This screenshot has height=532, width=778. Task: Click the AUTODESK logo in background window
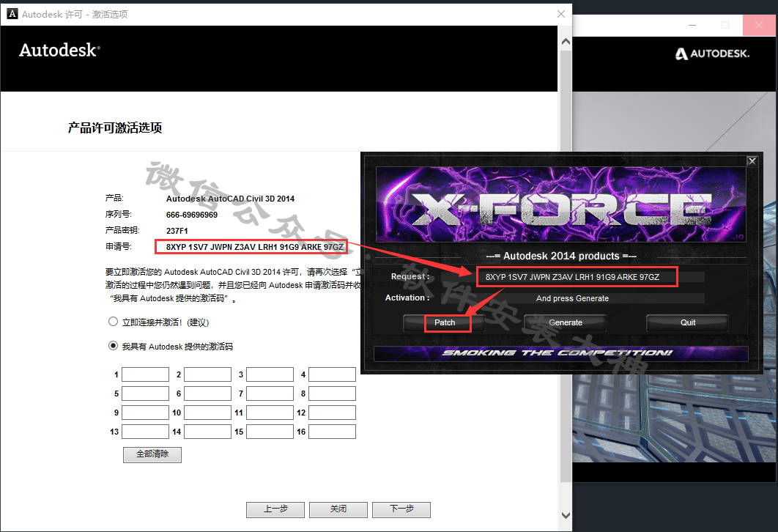click(x=722, y=53)
